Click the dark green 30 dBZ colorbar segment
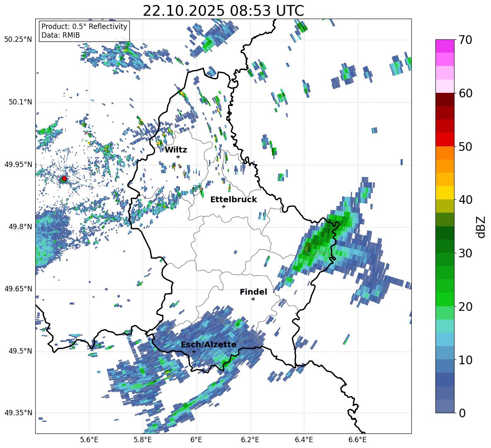The image size is (491, 448). point(445,246)
